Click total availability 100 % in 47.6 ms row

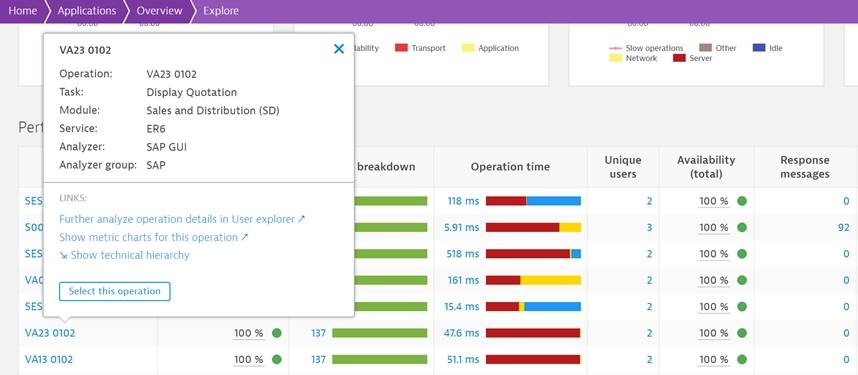click(x=714, y=333)
